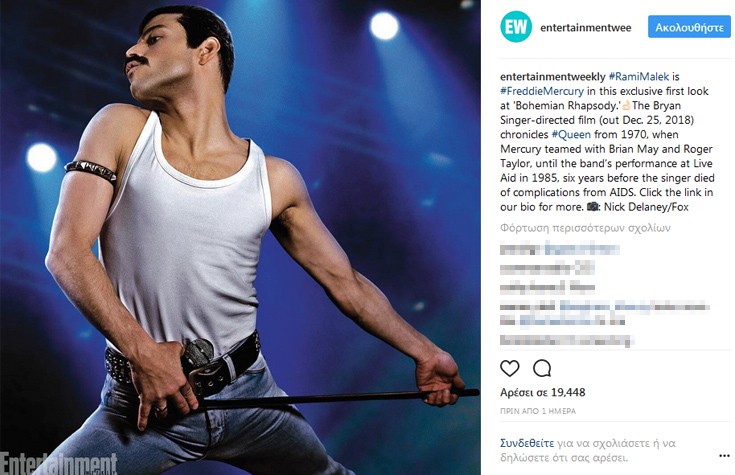Follow the account with Ακολουθήστε button

coord(689,27)
